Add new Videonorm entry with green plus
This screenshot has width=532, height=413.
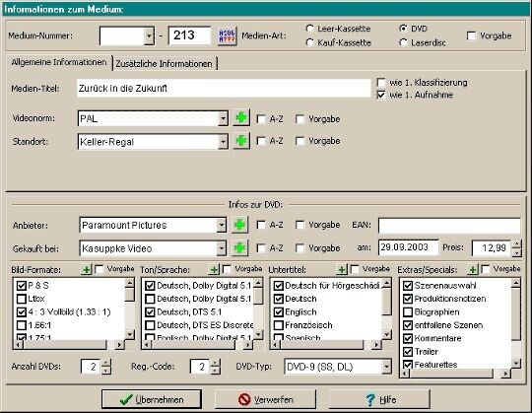coord(241,118)
